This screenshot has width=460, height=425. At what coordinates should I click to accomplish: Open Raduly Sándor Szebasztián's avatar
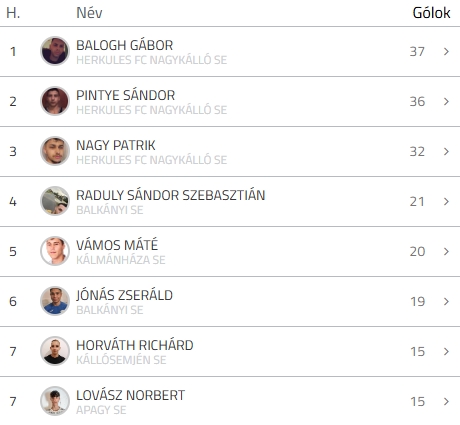(55, 201)
